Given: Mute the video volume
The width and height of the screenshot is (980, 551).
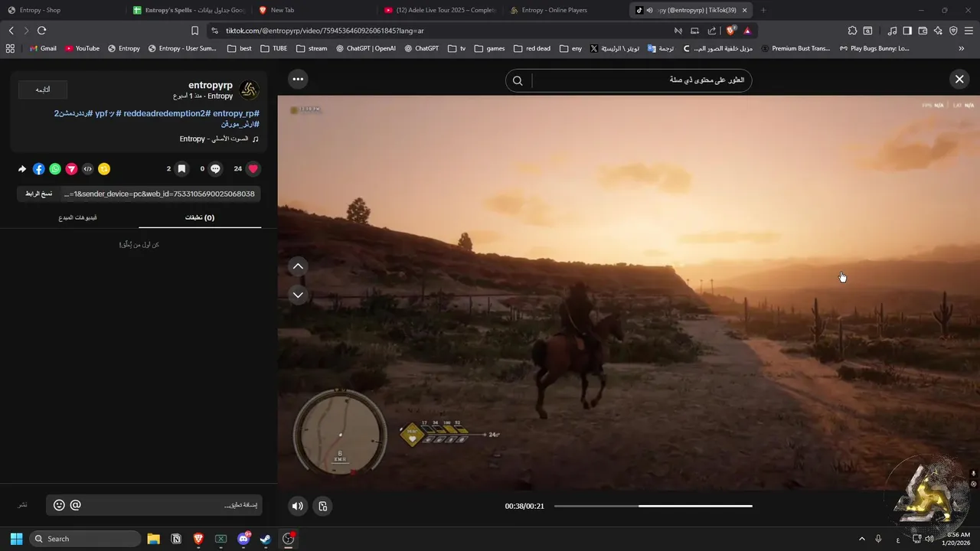Looking at the screenshot, I should point(298,506).
